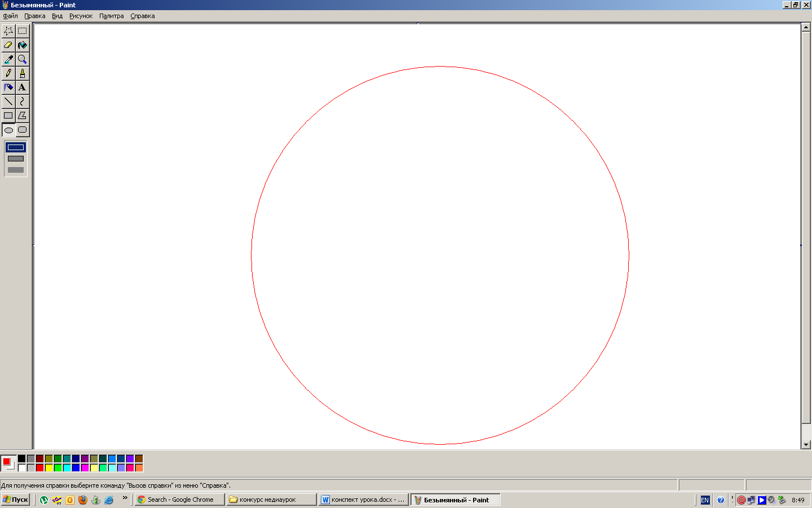
Task: Open the Вид menu
Action: [x=57, y=16]
